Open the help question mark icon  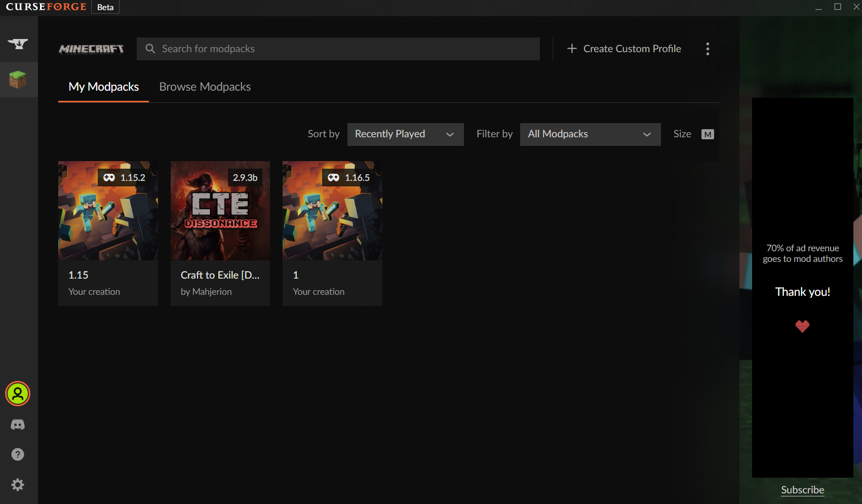pos(18,454)
